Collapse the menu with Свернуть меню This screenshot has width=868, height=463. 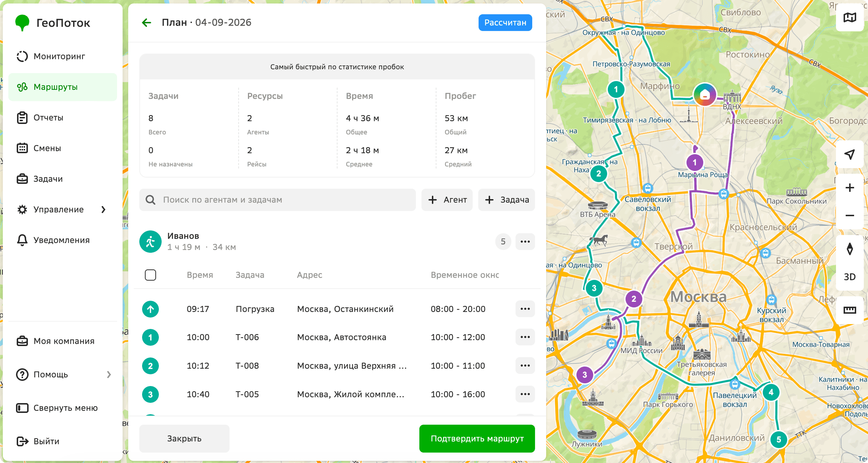click(x=63, y=408)
